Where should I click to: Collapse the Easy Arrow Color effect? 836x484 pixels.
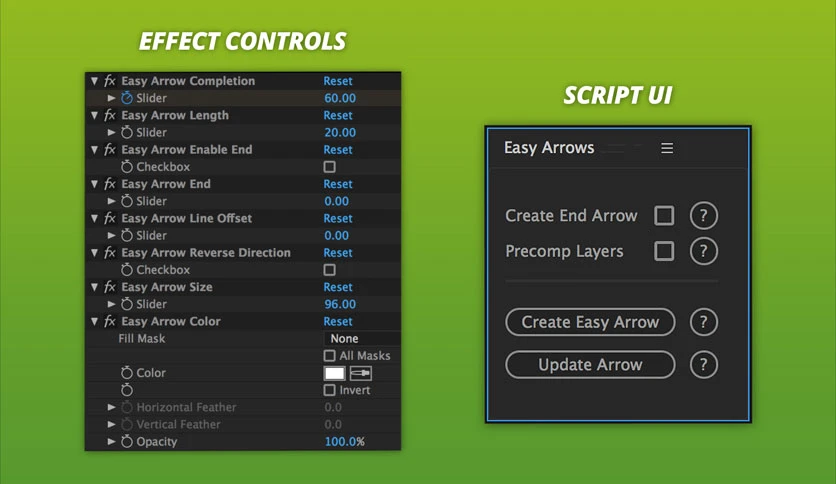(x=94, y=321)
